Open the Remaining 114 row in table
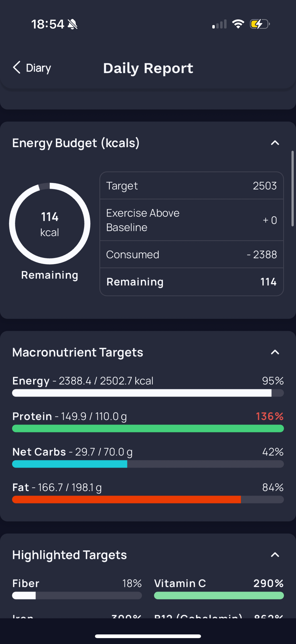The height and width of the screenshot is (644, 296). (192, 282)
